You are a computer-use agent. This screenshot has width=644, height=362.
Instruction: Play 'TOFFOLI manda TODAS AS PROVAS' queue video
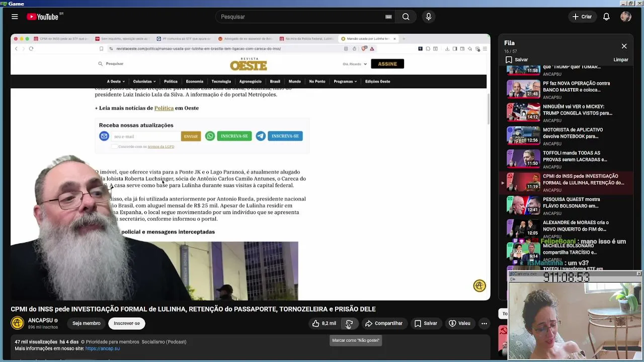(567, 159)
